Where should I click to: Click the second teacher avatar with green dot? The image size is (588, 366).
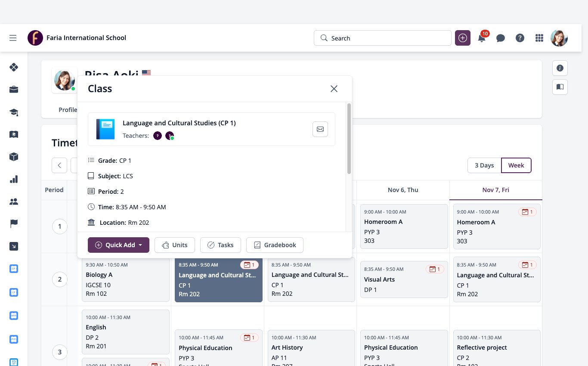170,136
